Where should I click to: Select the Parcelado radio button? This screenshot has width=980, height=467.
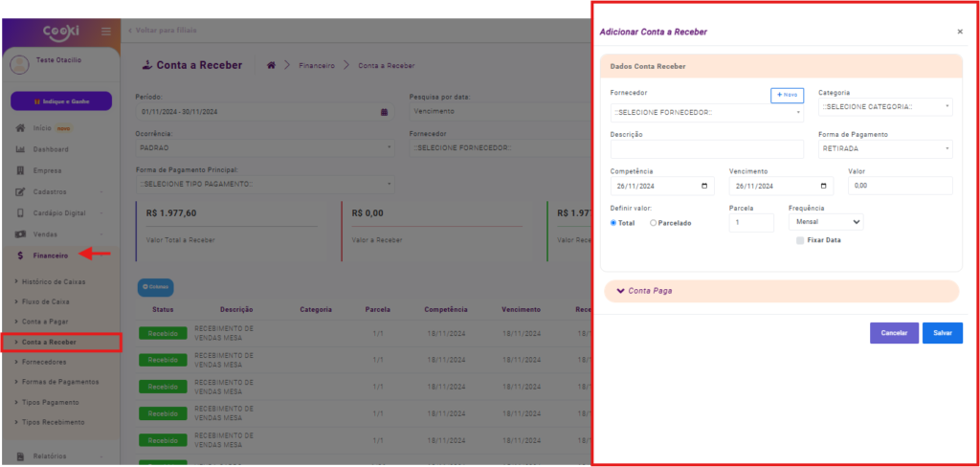click(654, 223)
